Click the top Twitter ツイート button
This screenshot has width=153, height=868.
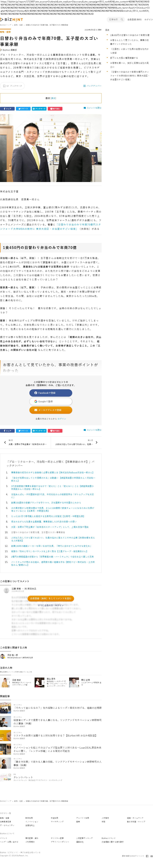(23, 109)
